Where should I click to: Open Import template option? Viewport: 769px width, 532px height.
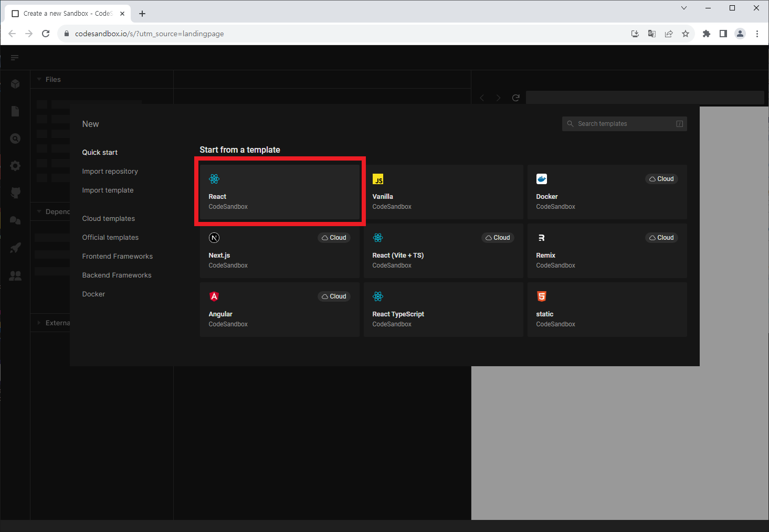tap(108, 190)
